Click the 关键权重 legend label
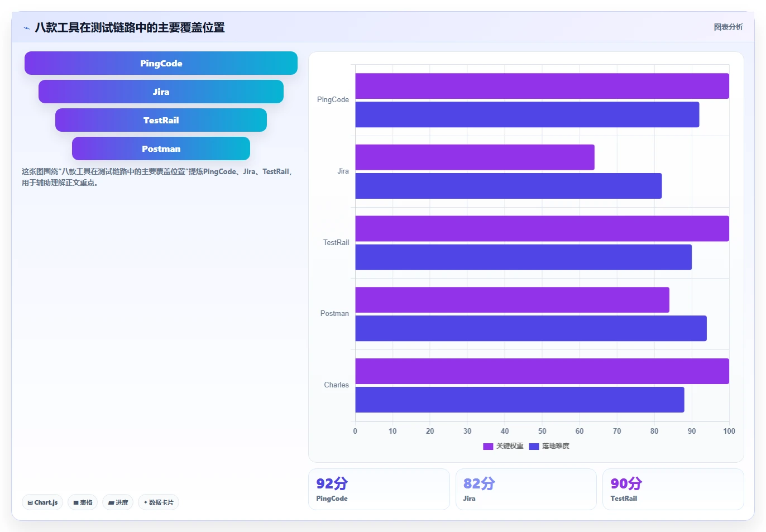 coord(510,446)
